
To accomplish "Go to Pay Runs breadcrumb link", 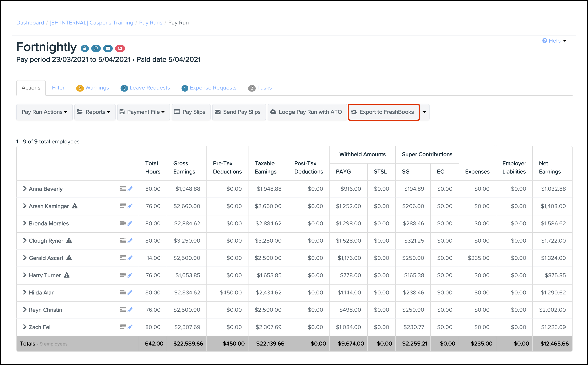I will tap(151, 23).
